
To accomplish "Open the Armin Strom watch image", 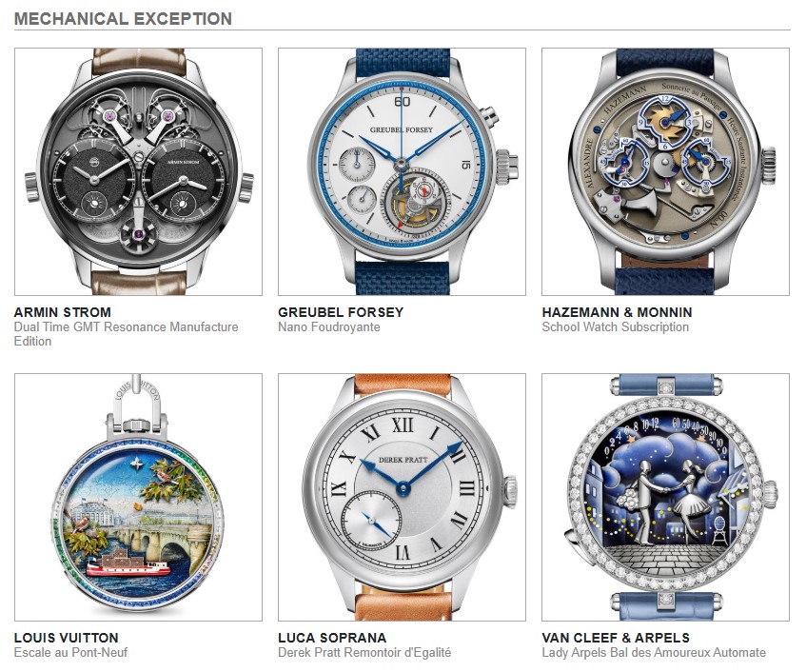I will click(138, 171).
